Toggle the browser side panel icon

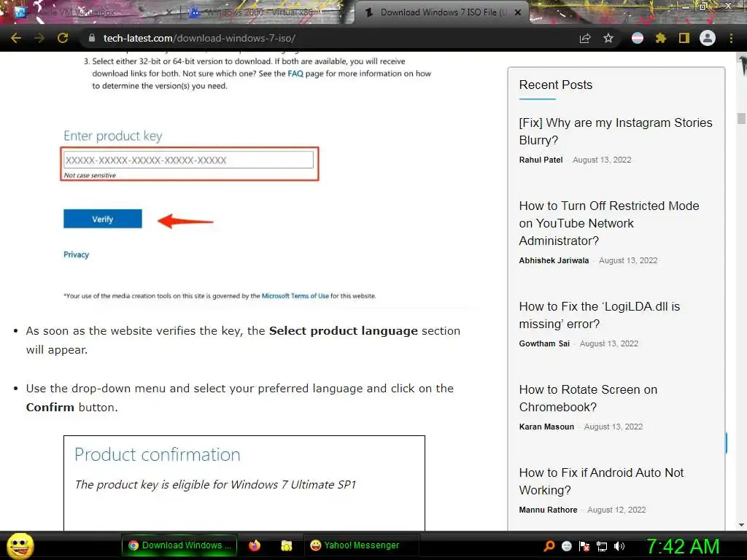684,38
